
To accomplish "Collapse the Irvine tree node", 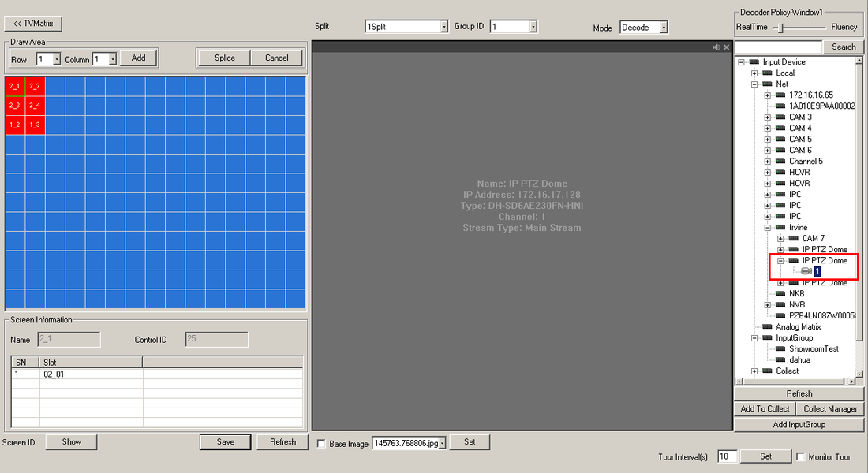I will click(767, 227).
